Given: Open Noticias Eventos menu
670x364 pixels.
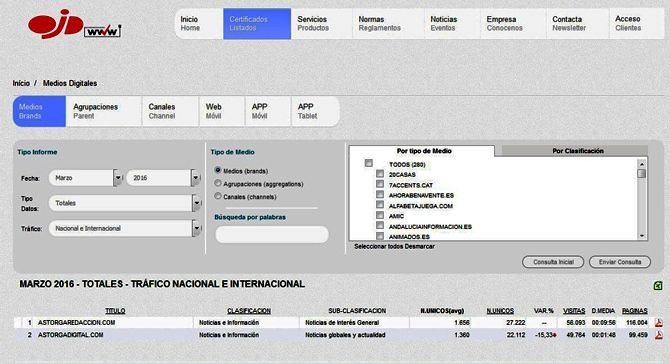Looking at the screenshot, I should tap(452, 24).
